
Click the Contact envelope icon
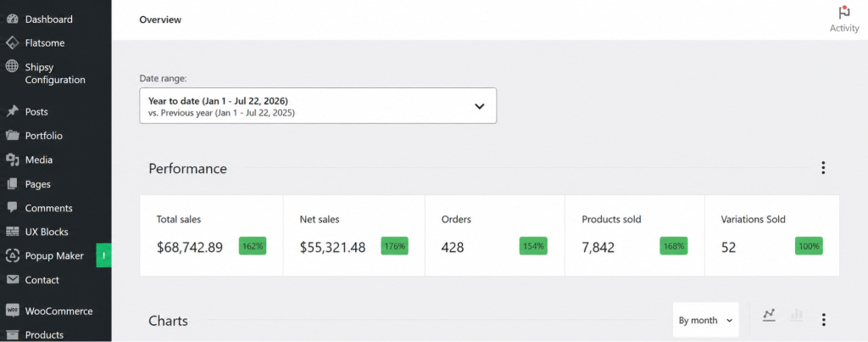click(12, 280)
